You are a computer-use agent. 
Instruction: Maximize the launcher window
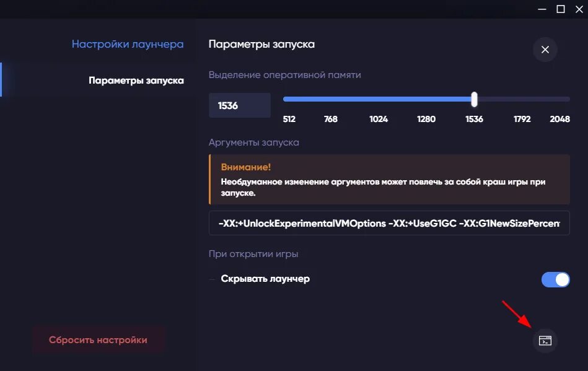[561, 9]
